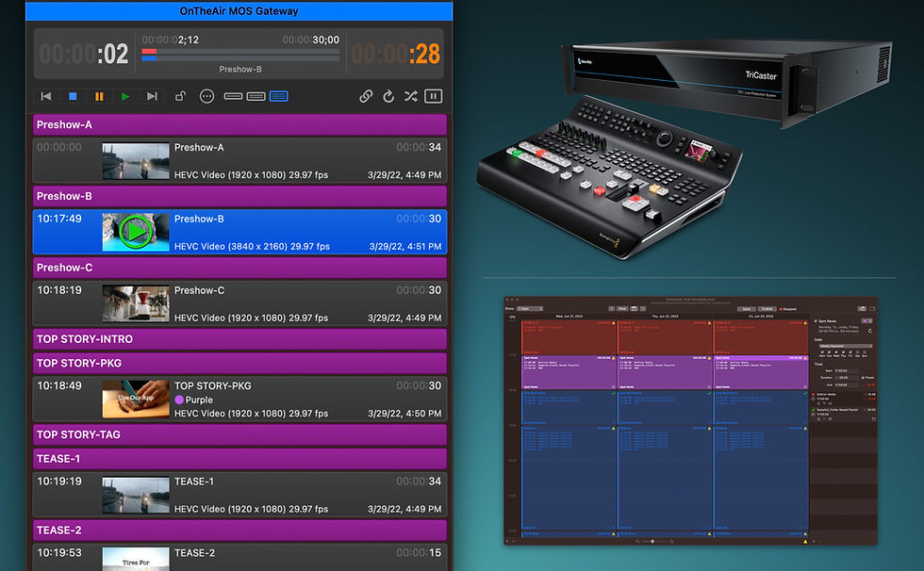Go to previous days with scheduler left arrow
Viewport: 924px width, 571px height.
coord(612,308)
